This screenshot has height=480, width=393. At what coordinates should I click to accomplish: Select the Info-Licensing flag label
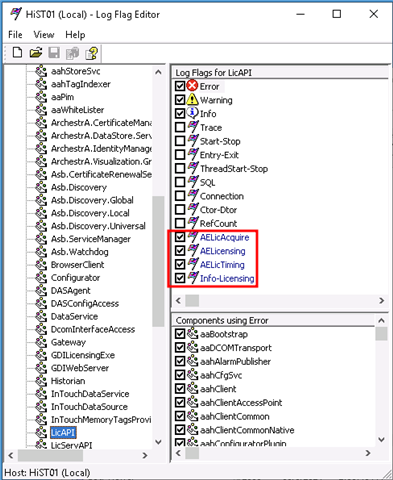tap(227, 278)
